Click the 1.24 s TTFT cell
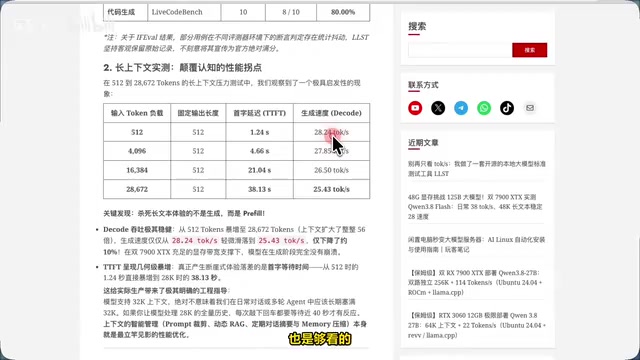 (x=260, y=132)
